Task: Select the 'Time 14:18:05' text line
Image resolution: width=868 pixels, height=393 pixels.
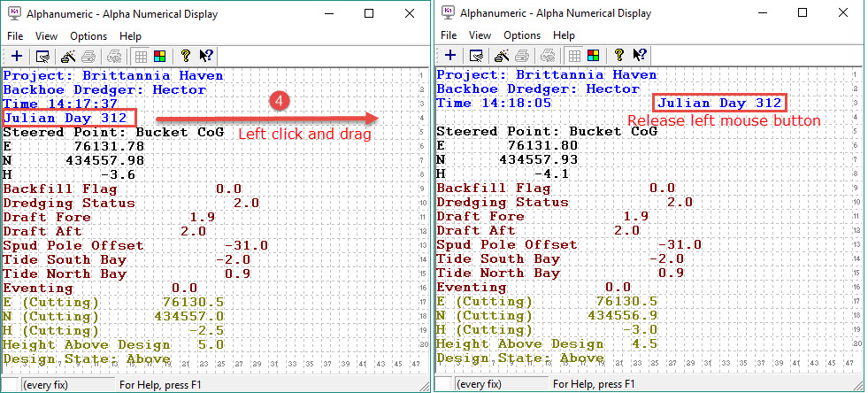Action: 494,103
